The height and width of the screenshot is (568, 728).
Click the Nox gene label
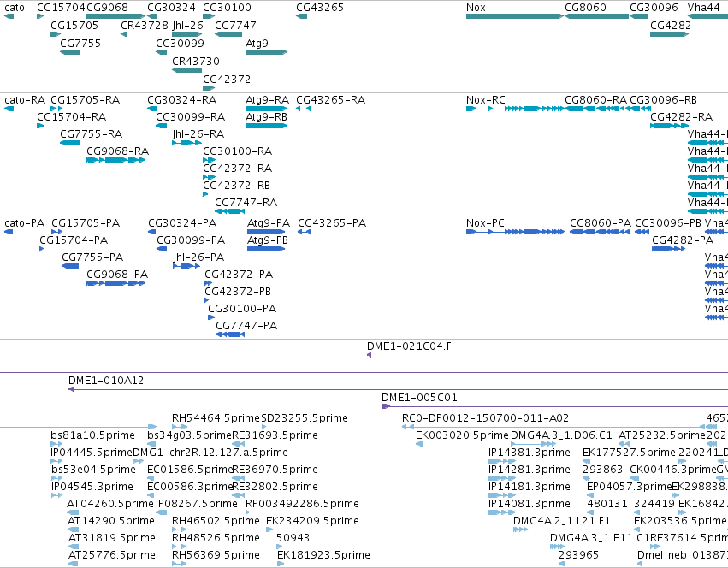tap(476, 8)
